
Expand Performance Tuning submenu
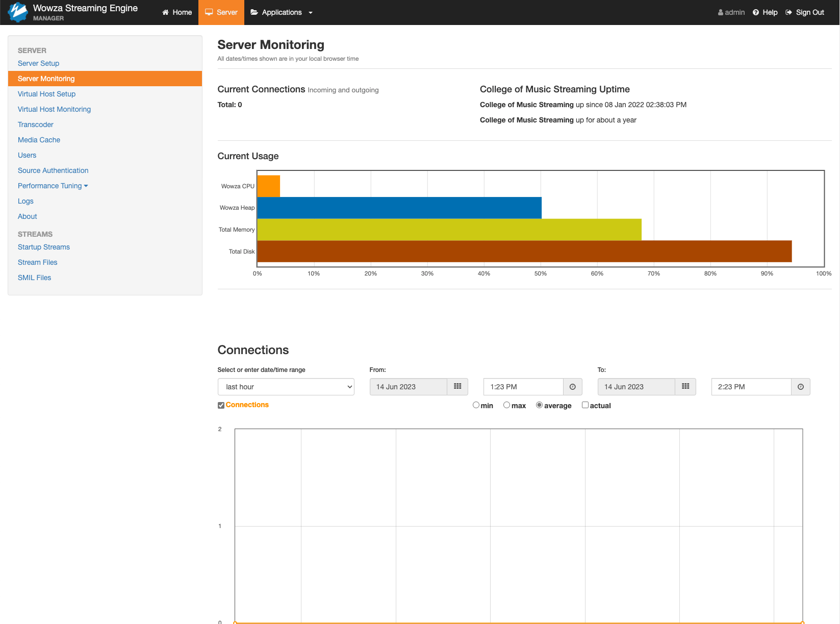[53, 186]
